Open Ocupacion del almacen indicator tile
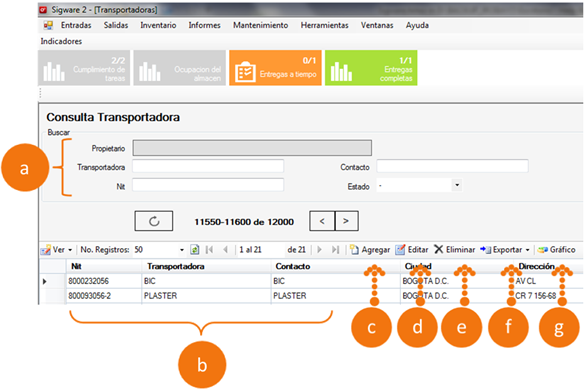 (180, 68)
